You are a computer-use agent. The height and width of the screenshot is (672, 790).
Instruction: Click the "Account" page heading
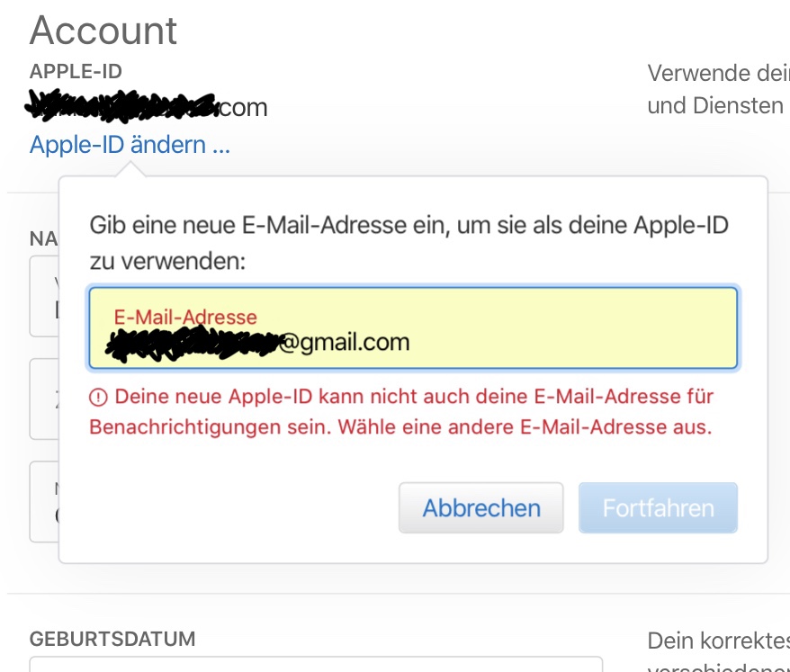103,31
